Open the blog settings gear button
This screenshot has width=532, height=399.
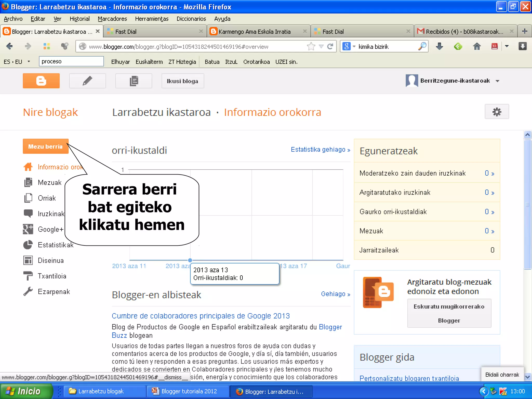pos(496,112)
